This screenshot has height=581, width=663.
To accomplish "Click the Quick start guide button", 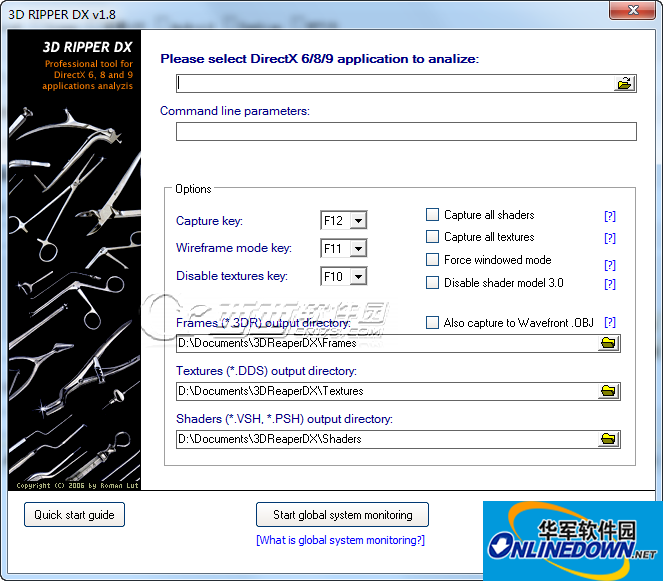I will pyautogui.click(x=74, y=515).
